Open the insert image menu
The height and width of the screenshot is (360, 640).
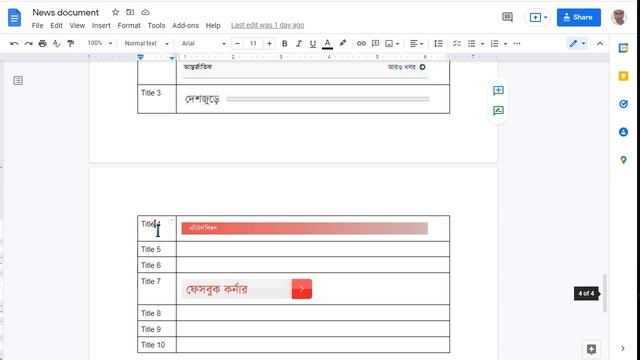coord(392,43)
